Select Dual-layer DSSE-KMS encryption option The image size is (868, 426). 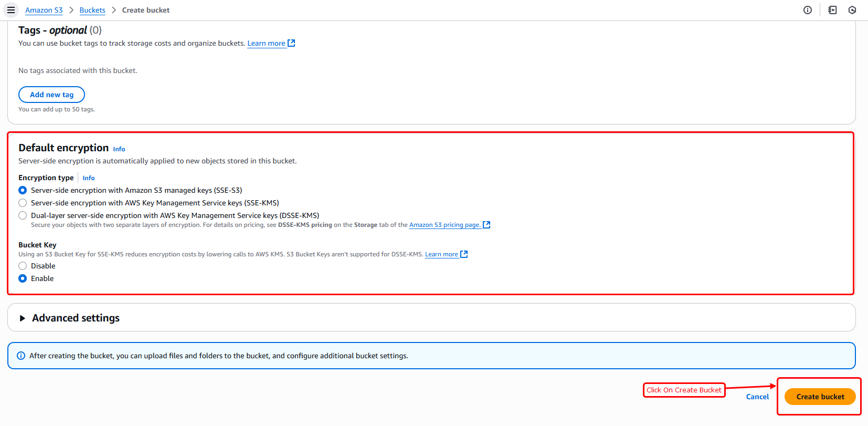(23, 215)
